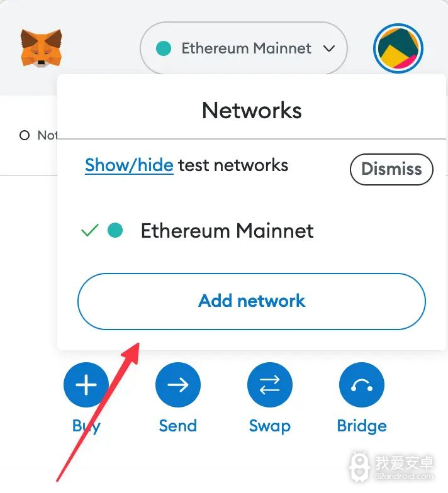Click the Swap arrows icon
Image resolution: width=448 pixels, height=493 pixels.
tap(269, 385)
